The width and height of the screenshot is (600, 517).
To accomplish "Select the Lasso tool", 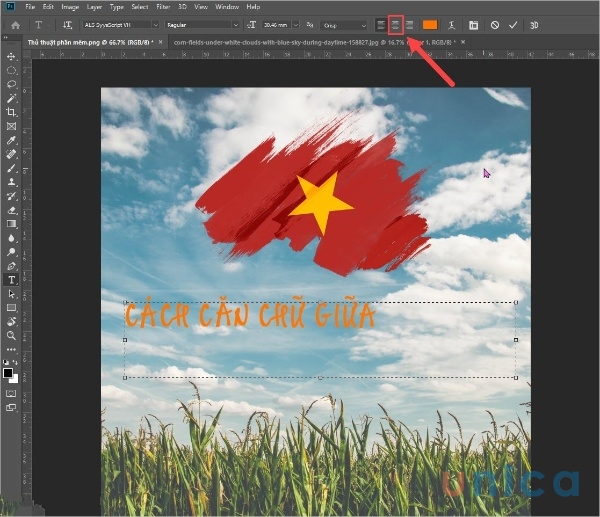I will (x=11, y=85).
